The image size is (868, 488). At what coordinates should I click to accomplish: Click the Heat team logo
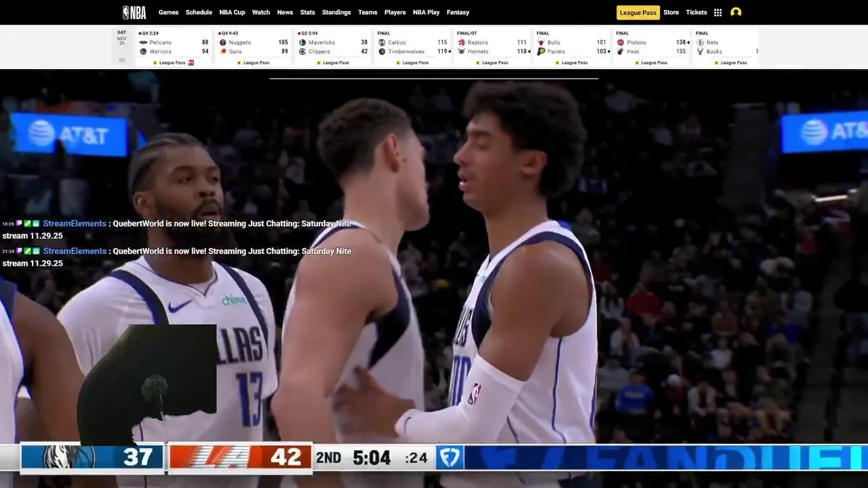pos(620,52)
